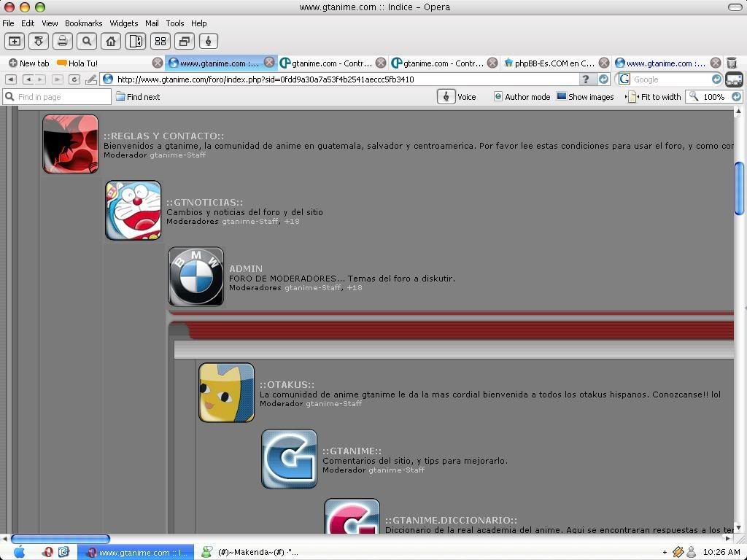Click the blue G logo forum image
The width and height of the screenshot is (747, 560).
pyautogui.click(x=289, y=459)
